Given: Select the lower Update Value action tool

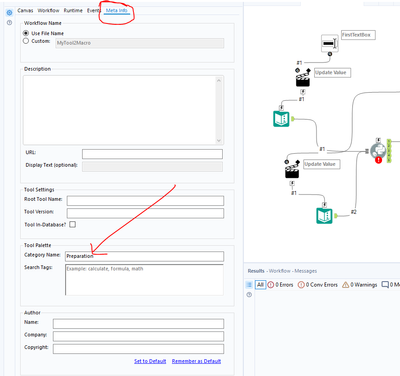Looking at the screenshot, I should point(292,169).
